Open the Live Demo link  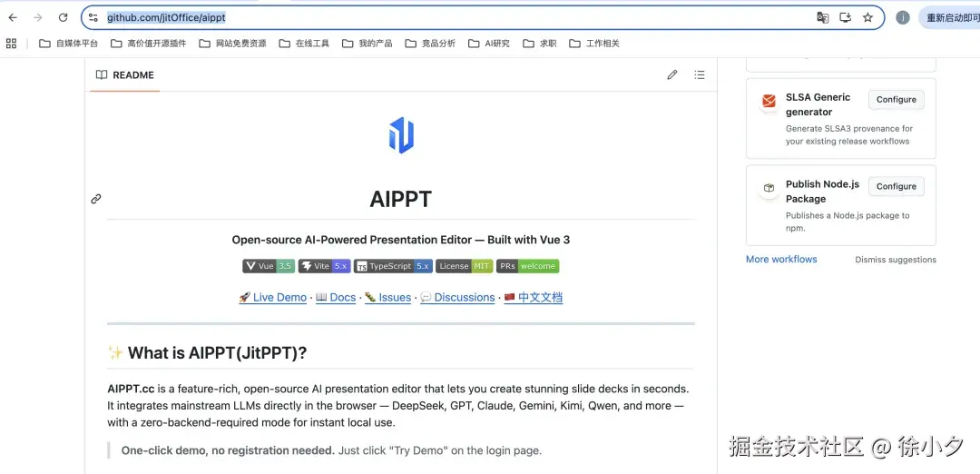[273, 298]
